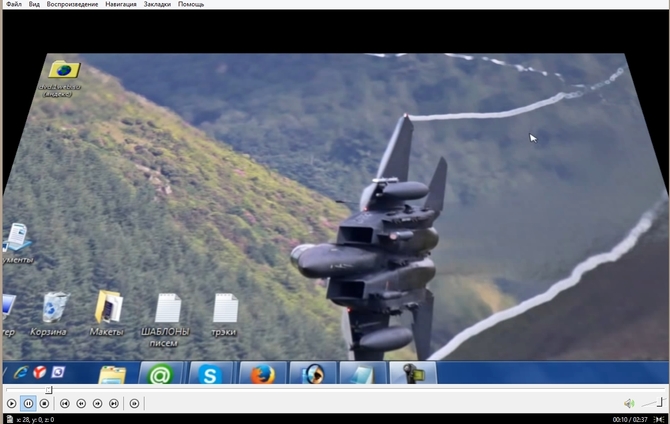Viewport: 670px width, 424px height.
Task: Click the rewind (decrease speed) button
Action: click(x=81, y=404)
